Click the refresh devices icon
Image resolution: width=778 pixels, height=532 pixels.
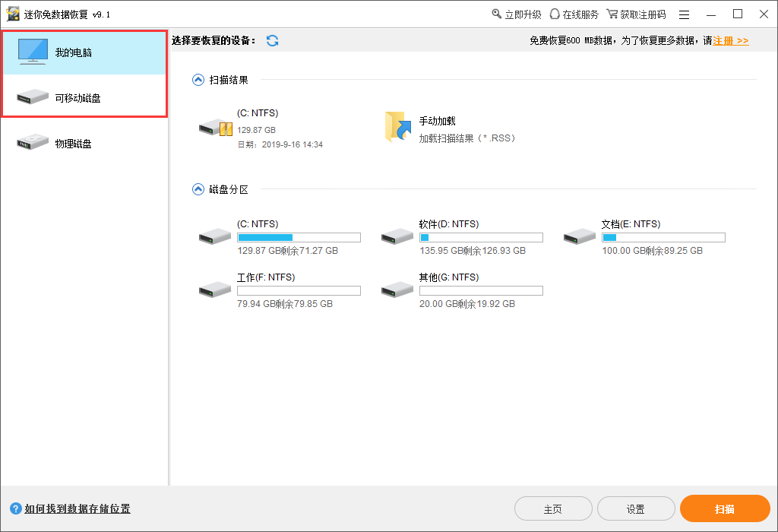tap(273, 41)
